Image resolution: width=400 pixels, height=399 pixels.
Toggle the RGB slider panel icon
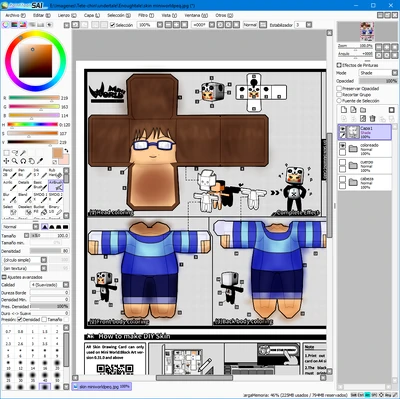[14, 25]
